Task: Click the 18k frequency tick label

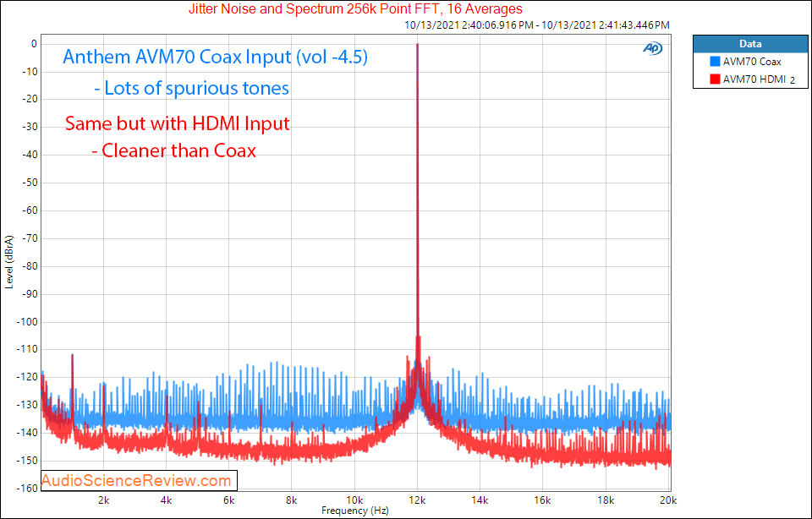Action: coord(606,500)
